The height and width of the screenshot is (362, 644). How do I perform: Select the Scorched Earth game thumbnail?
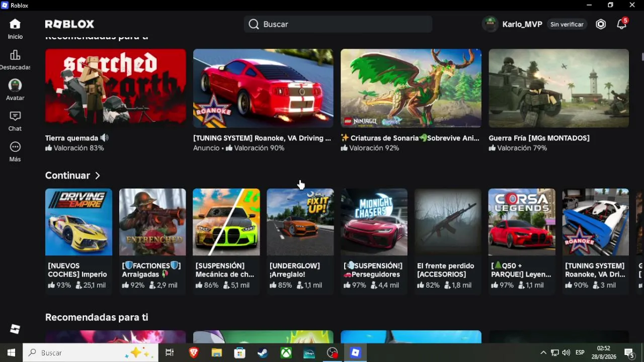pyautogui.click(x=116, y=88)
